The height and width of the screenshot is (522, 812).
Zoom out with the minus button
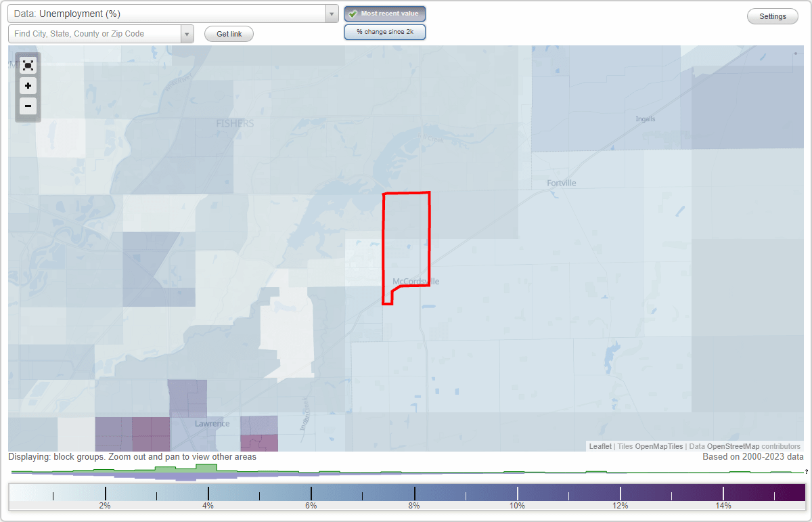click(28, 106)
